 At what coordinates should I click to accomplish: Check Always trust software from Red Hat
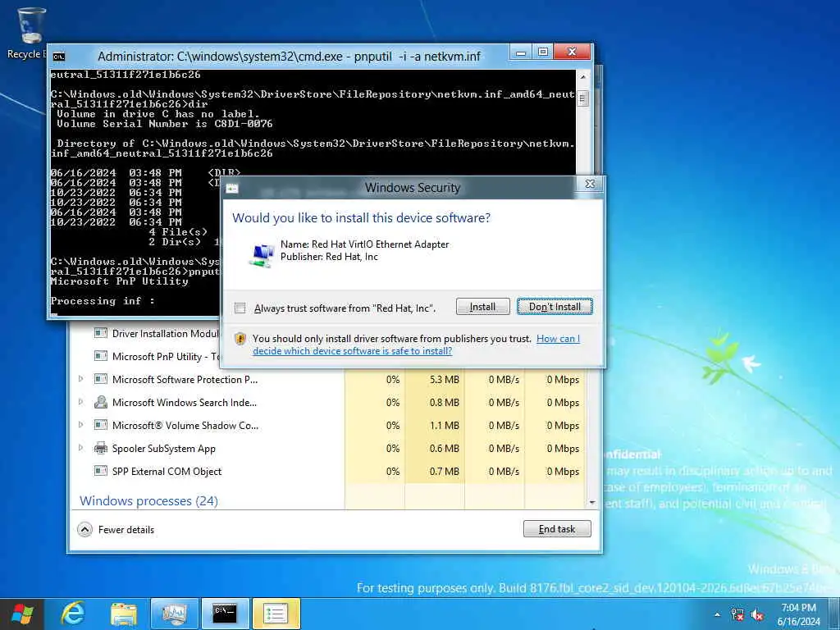pos(240,308)
